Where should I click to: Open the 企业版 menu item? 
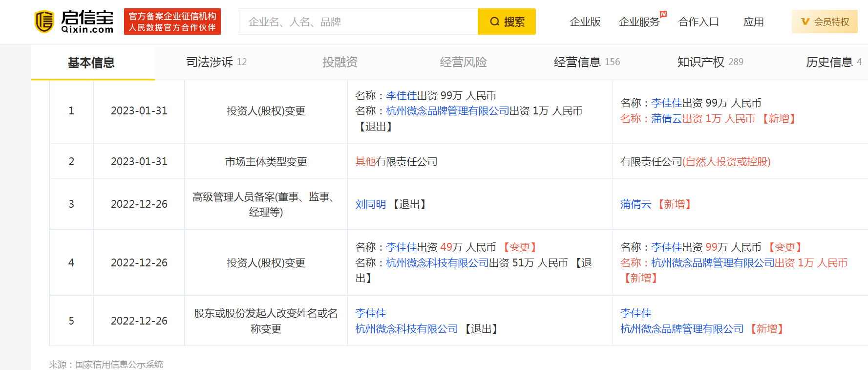pyautogui.click(x=585, y=22)
